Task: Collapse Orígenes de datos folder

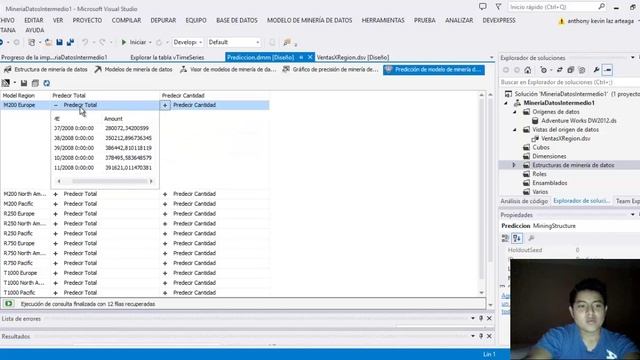Action: [515, 112]
